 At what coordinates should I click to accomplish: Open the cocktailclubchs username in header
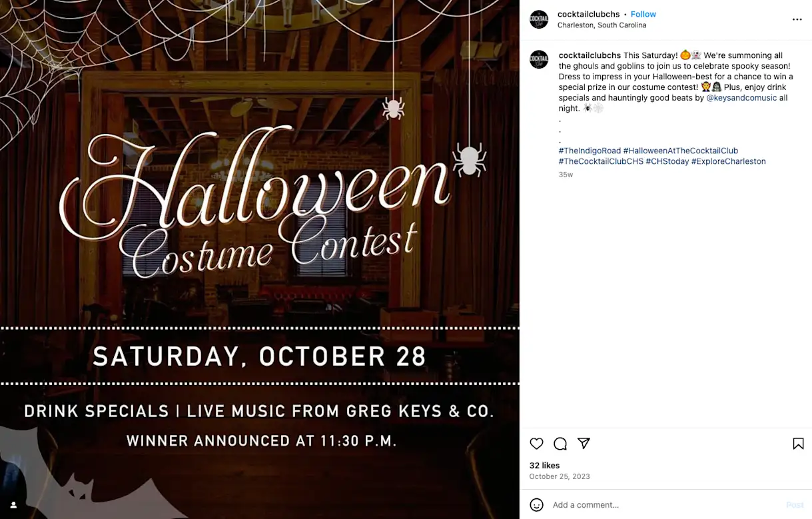pyautogui.click(x=588, y=14)
